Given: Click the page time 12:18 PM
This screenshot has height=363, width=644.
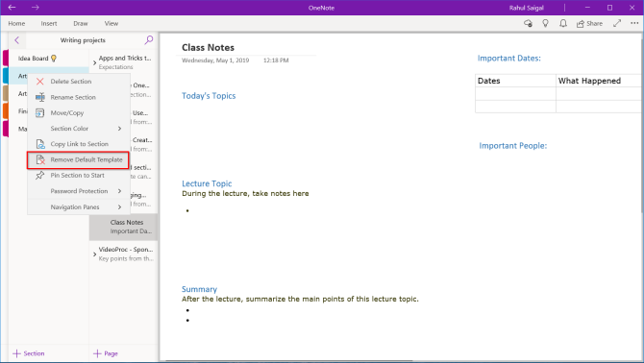Looking at the screenshot, I should tap(276, 60).
